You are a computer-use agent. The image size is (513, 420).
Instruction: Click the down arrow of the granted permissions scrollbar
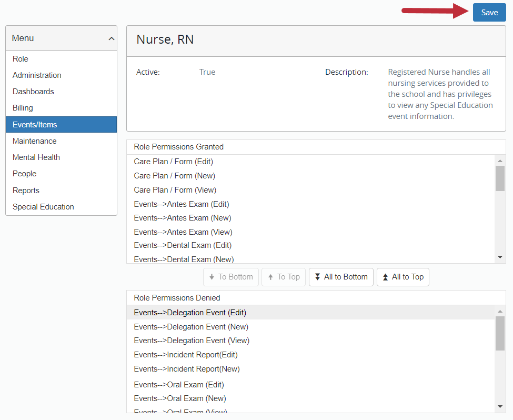pyautogui.click(x=500, y=257)
